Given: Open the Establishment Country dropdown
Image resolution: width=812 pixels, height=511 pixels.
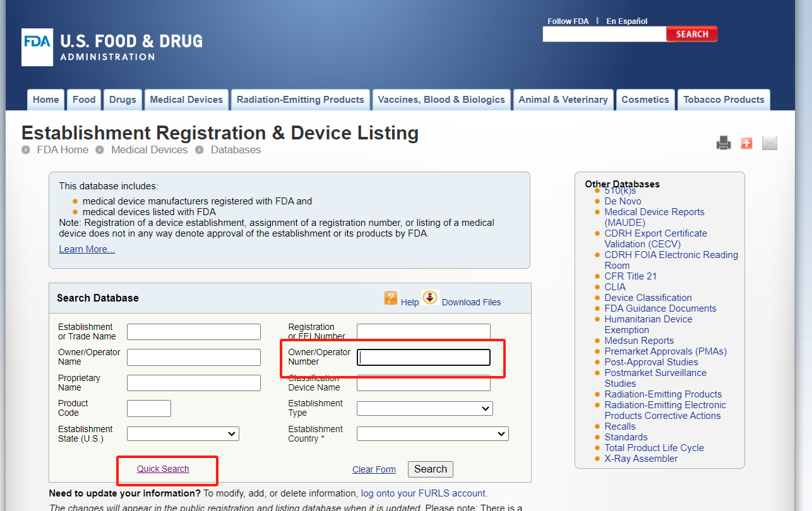Looking at the screenshot, I should pyautogui.click(x=433, y=434).
